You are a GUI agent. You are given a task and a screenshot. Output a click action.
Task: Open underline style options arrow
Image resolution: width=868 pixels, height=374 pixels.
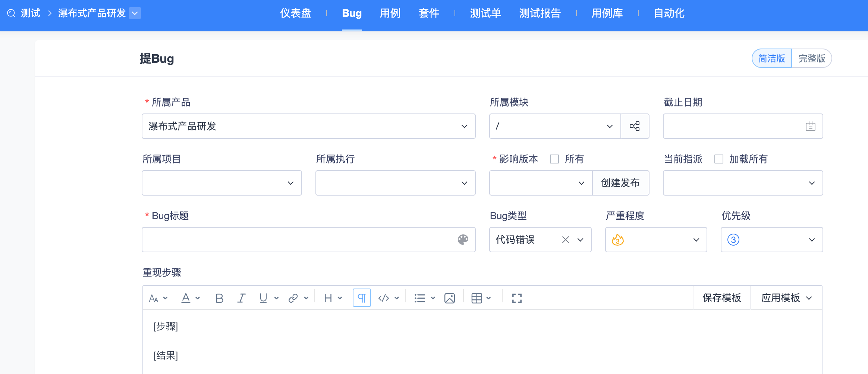(276, 298)
